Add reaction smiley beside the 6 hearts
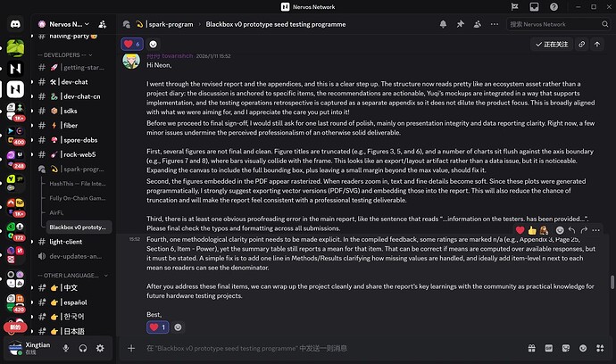This screenshot has height=364, width=616. pos(154,43)
